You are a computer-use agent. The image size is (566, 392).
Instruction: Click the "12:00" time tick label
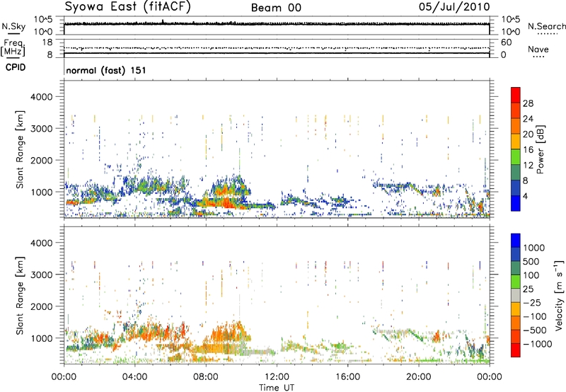click(x=277, y=377)
